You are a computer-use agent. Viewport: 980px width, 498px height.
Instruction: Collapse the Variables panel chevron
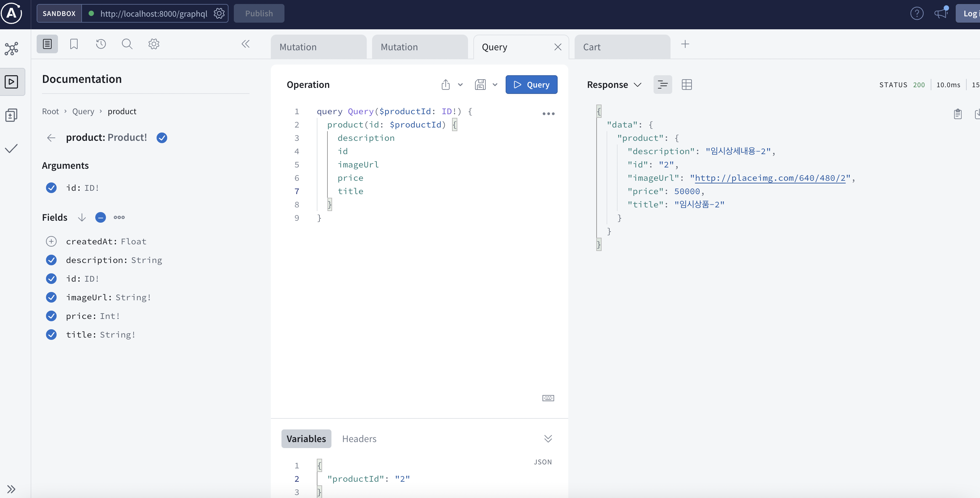coord(548,439)
